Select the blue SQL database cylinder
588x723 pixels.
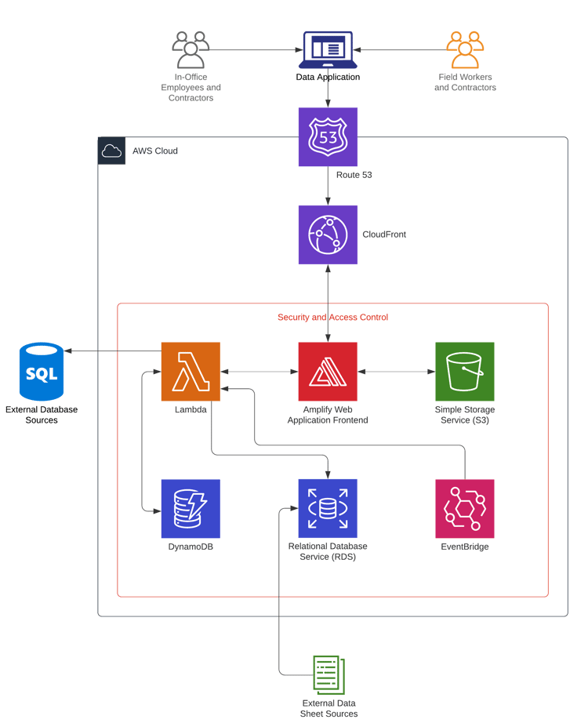(x=42, y=372)
